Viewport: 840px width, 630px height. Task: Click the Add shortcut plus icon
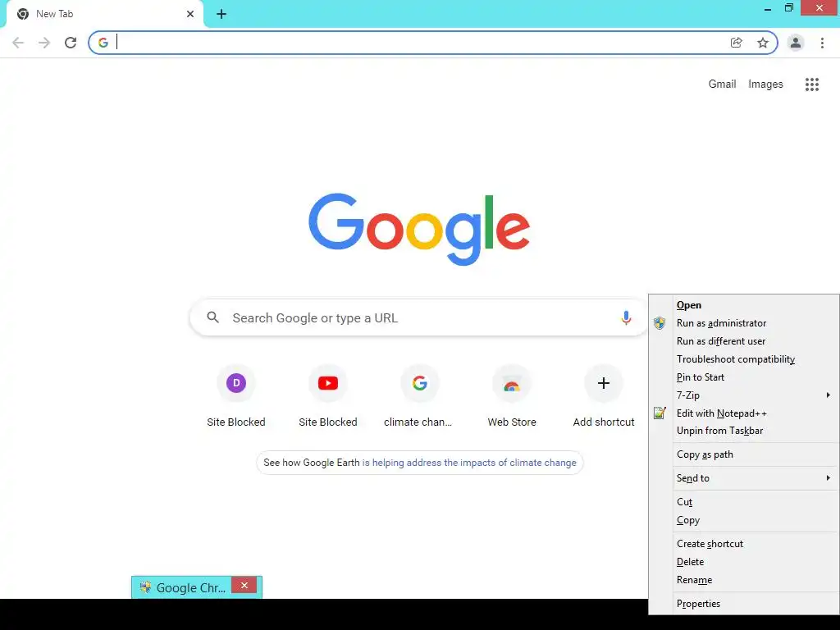click(x=604, y=383)
